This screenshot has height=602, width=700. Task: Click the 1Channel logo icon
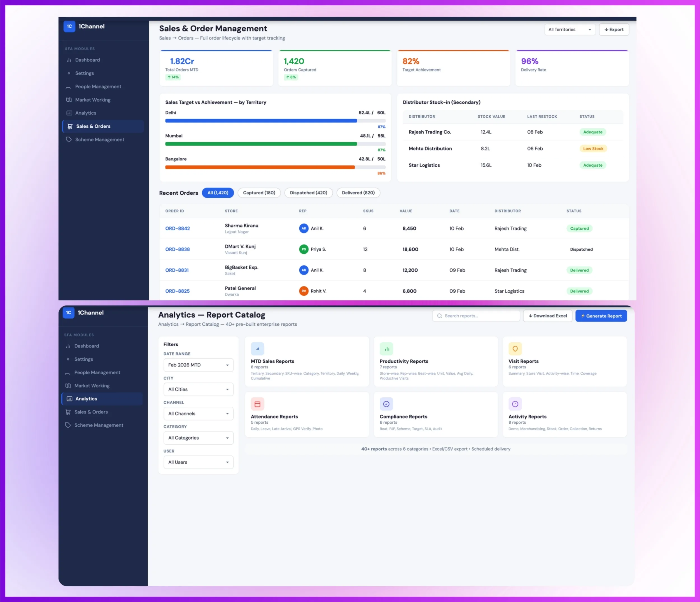[x=69, y=26]
